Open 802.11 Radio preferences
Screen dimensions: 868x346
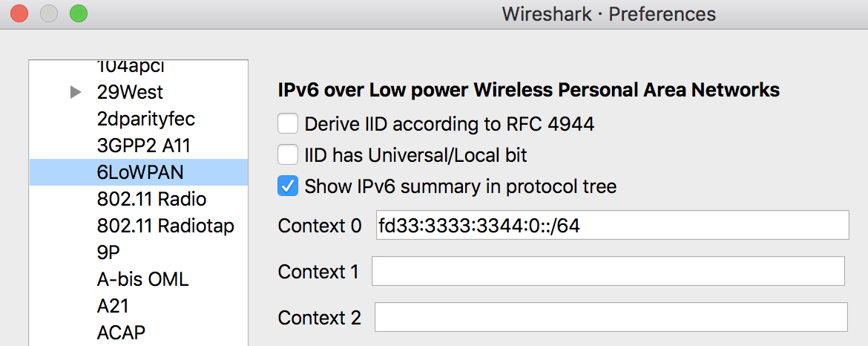pos(151,199)
